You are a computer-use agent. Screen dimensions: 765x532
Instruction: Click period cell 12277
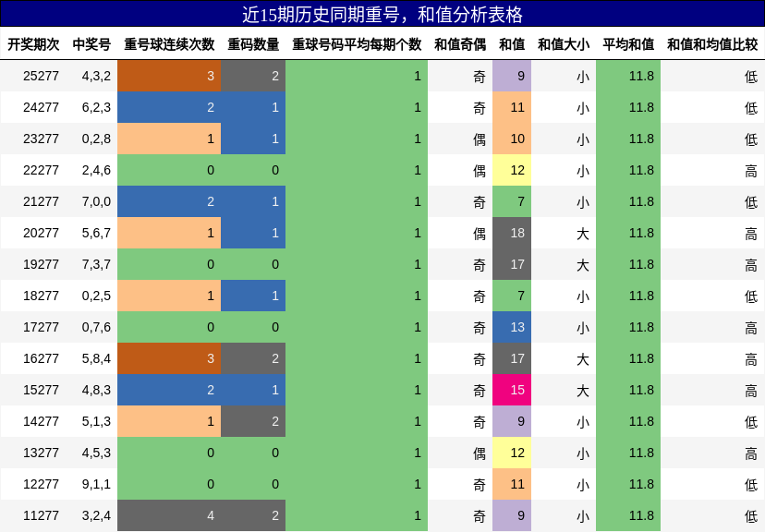[x=41, y=484]
